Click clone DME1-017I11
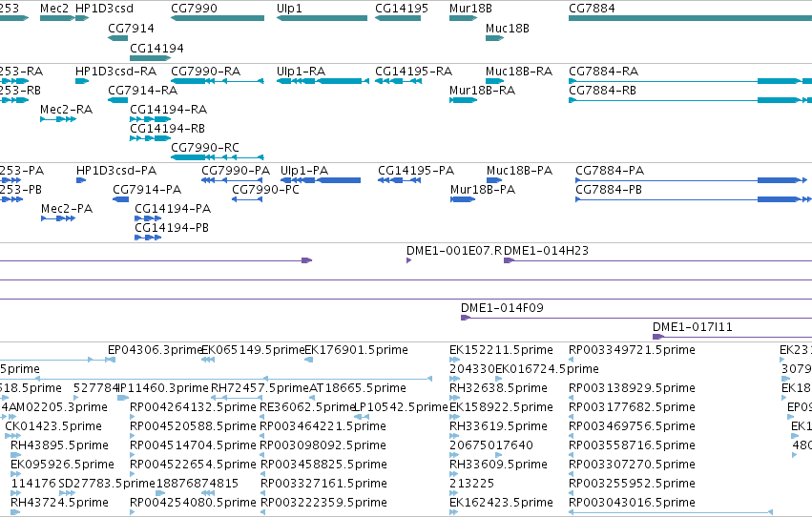The image size is (812, 517). [692, 327]
